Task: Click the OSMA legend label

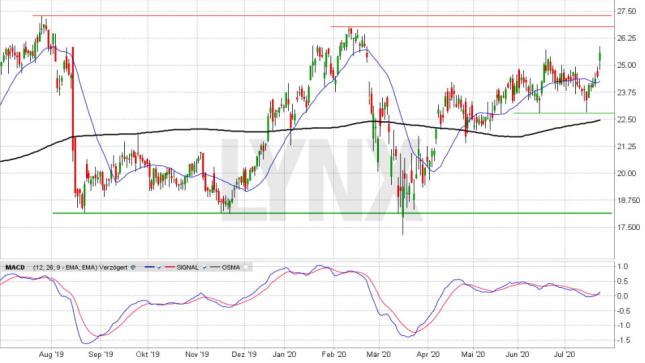Action: pyautogui.click(x=231, y=268)
